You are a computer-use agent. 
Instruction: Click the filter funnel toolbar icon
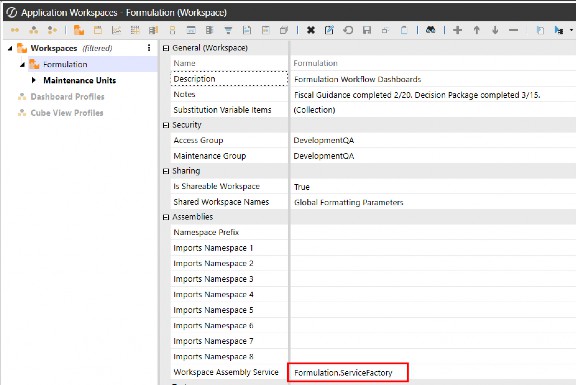point(228,30)
